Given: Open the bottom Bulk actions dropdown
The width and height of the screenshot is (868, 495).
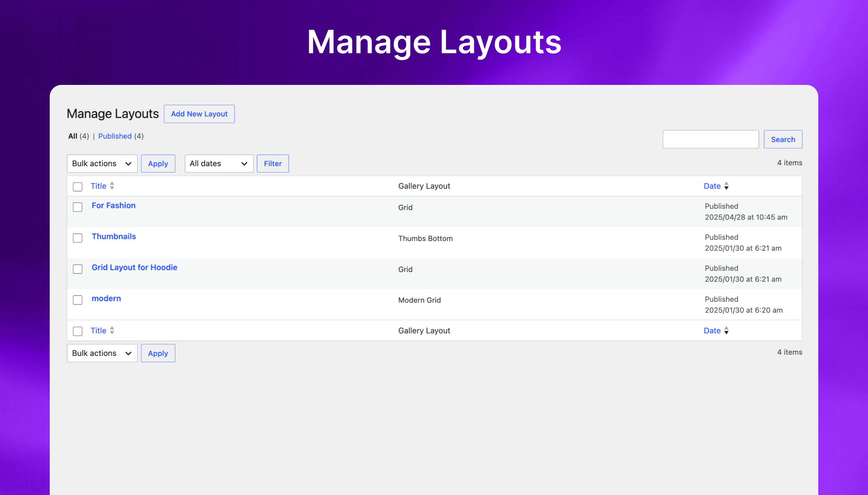Looking at the screenshot, I should [102, 353].
